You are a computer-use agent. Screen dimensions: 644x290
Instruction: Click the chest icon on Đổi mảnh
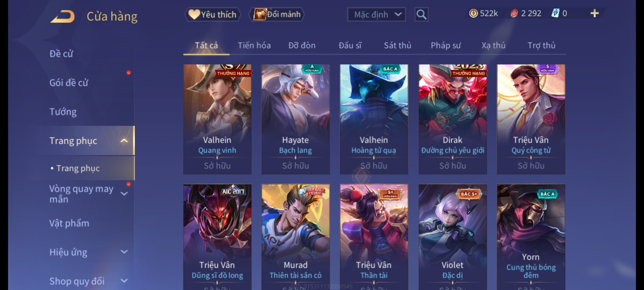point(259,14)
